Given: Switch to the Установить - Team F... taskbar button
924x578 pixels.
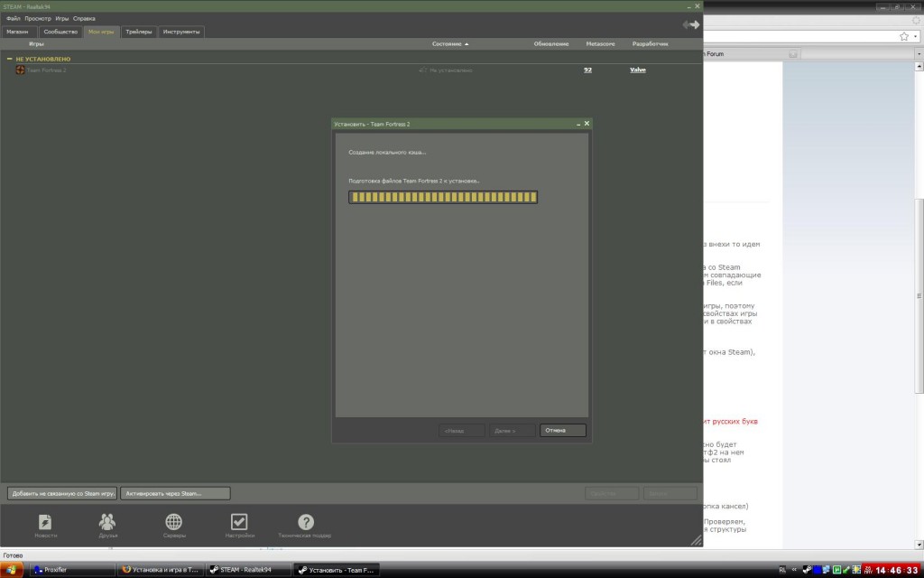Looking at the screenshot, I should (x=336, y=570).
